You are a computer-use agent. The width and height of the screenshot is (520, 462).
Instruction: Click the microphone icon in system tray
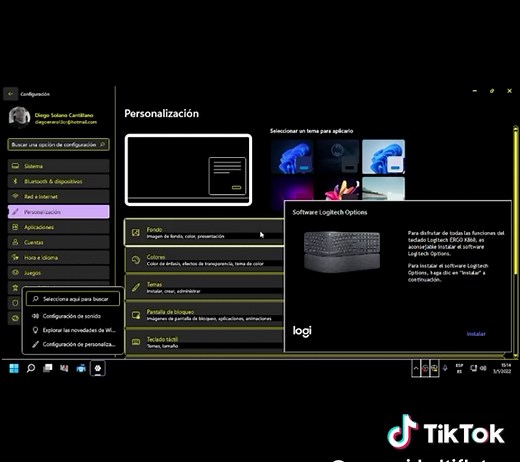point(445,368)
